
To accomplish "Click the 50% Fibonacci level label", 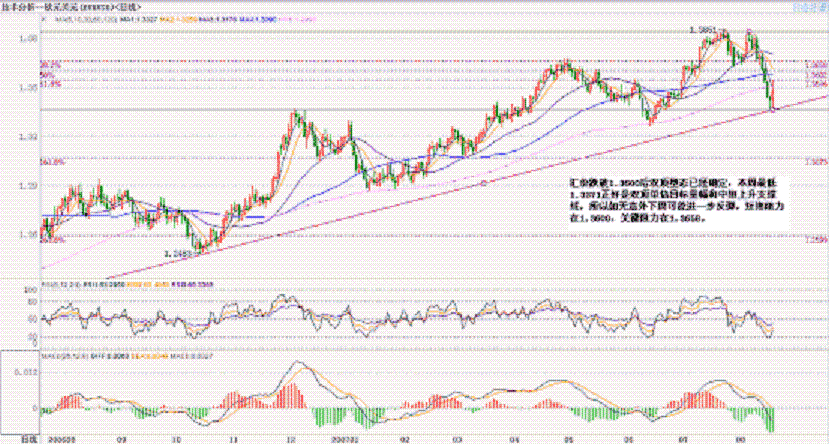I will pyautogui.click(x=47, y=76).
